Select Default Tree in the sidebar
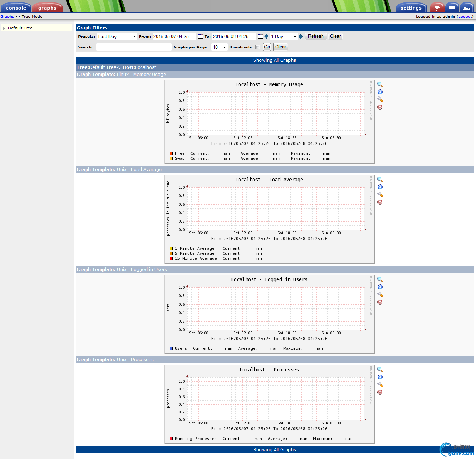 [x=20, y=28]
